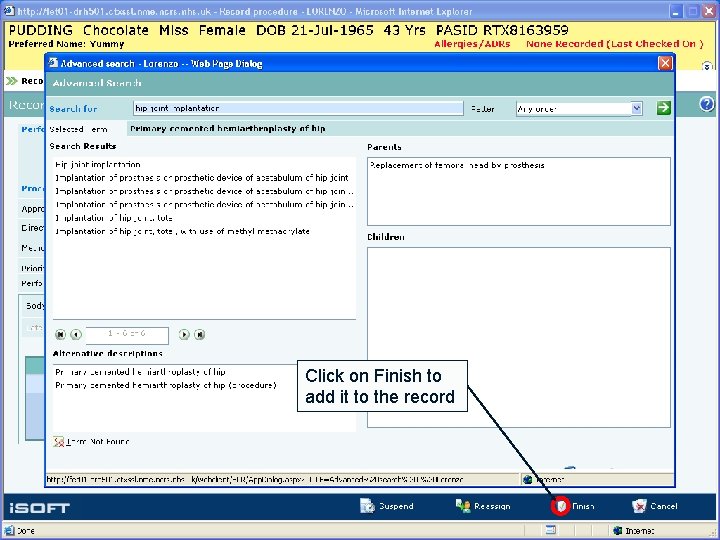Click the Suspend button
The height and width of the screenshot is (540, 720).
coord(387,506)
